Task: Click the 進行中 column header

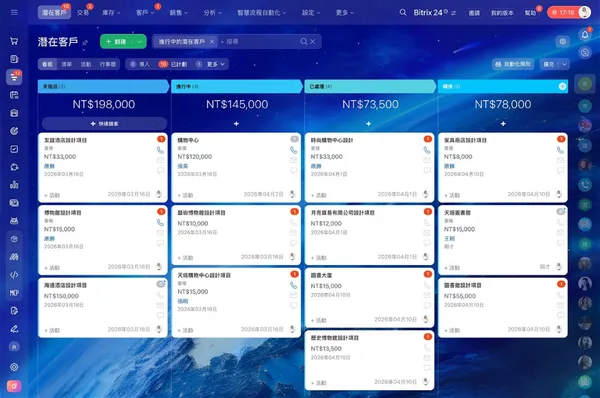Action: pyautogui.click(x=236, y=86)
